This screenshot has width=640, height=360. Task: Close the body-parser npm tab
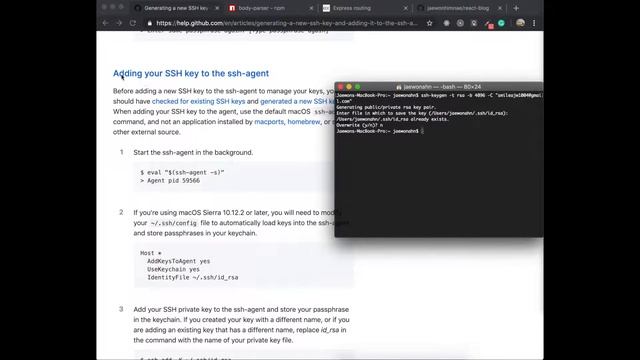point(311,8)
